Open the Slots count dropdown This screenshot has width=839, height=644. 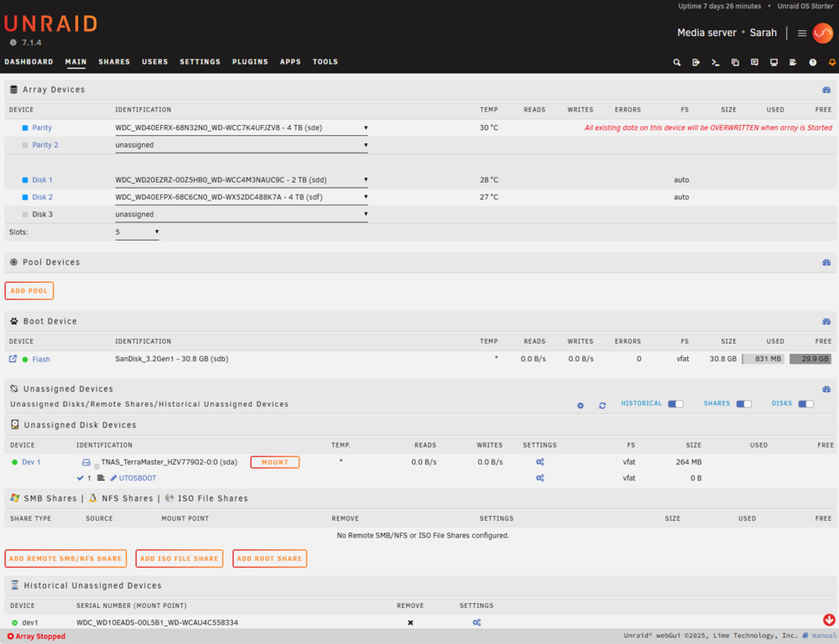click(137, 232)
